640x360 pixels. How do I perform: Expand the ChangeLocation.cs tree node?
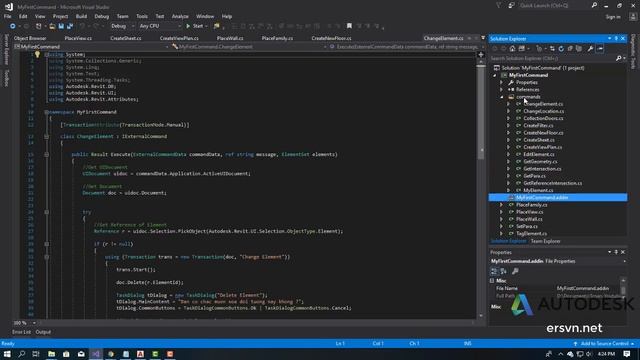pyautogui.click(x=509, y=111)
